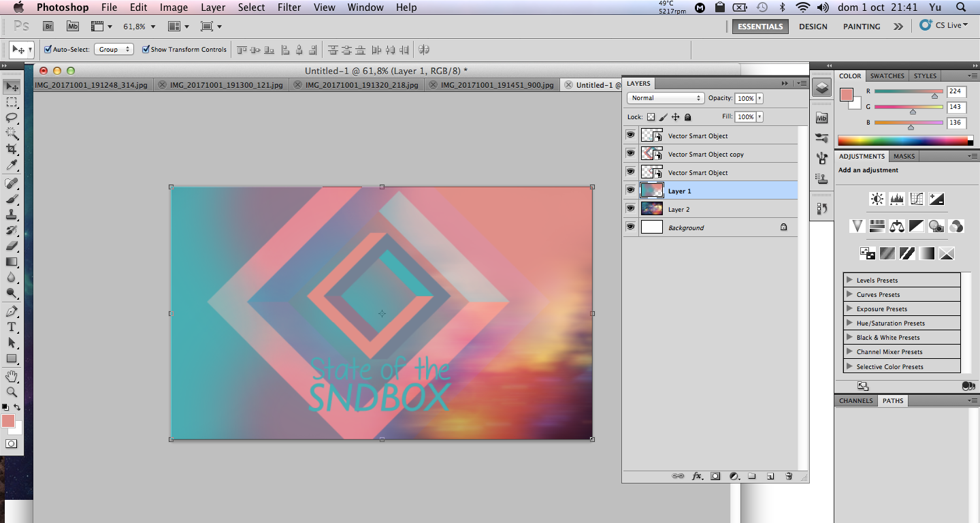
Task: Select the Crop tool
Action: pos(12,148)
